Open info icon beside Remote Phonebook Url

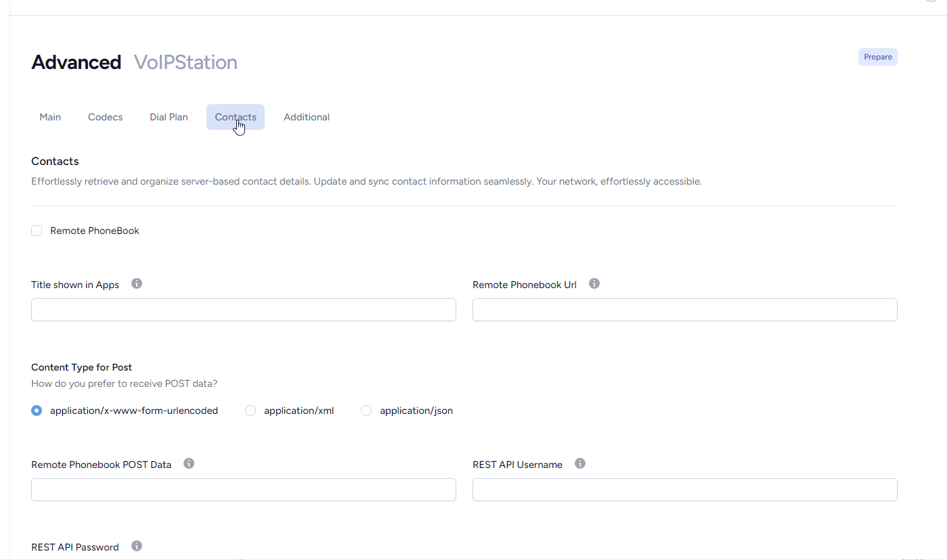pos(594,283)
